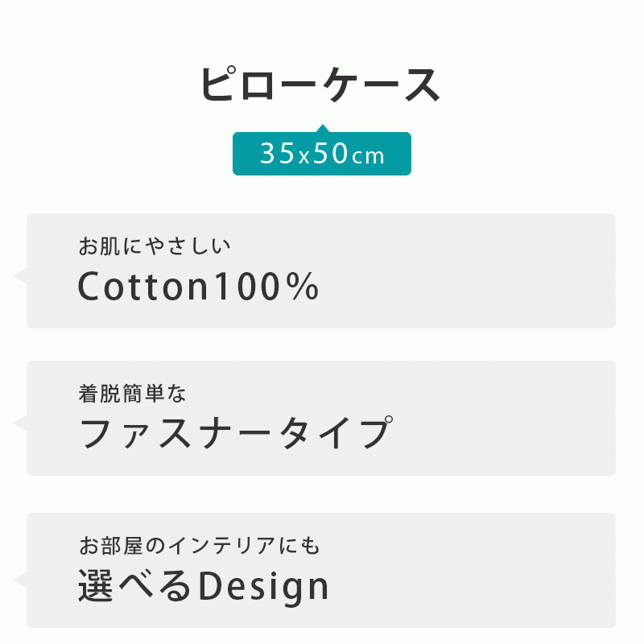The height and width of the screenshot is (644, 644).
Task: Click the word Design in the bottom panel
Action: 264,587
